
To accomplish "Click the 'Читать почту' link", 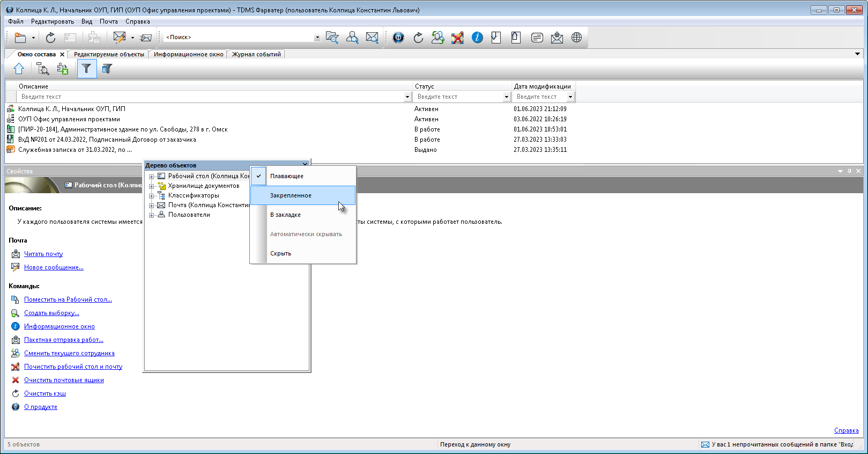I will tap(43, 254).
